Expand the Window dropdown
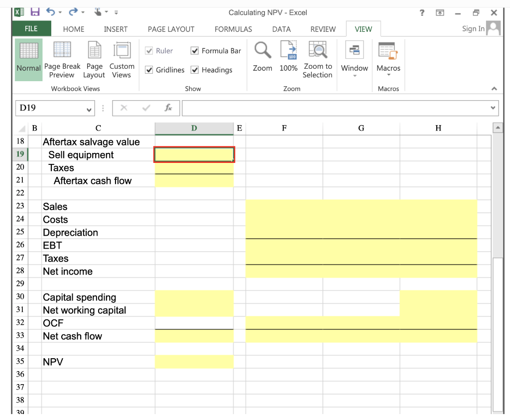510x420 pixels. click(x=355, y=75)
